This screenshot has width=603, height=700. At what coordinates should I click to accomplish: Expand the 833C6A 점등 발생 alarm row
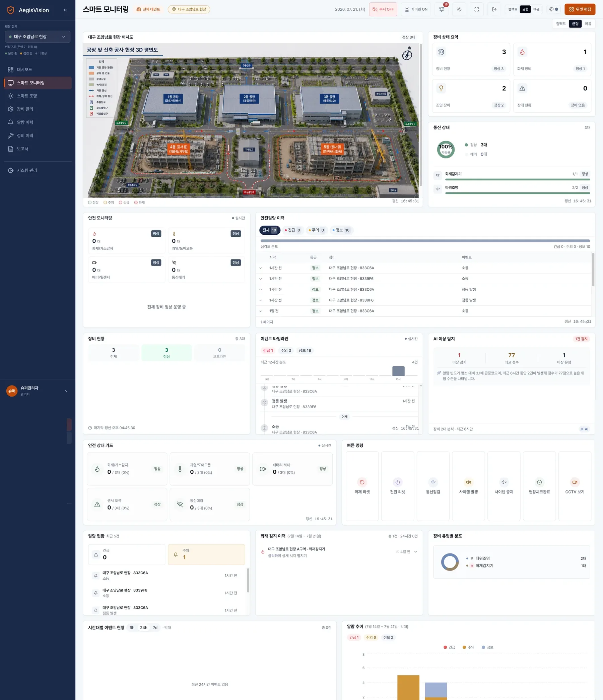(260, 290)
